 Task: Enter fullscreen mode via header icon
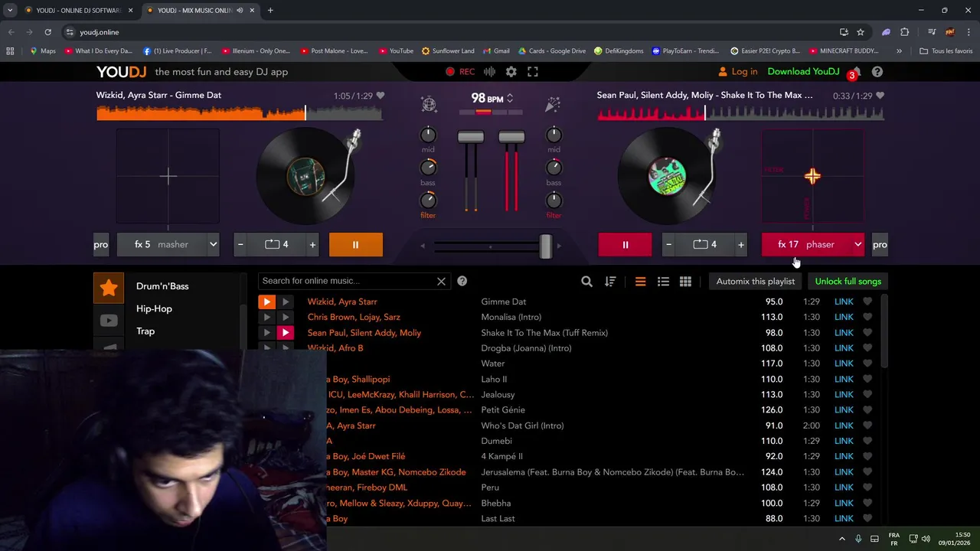point(533,71)
